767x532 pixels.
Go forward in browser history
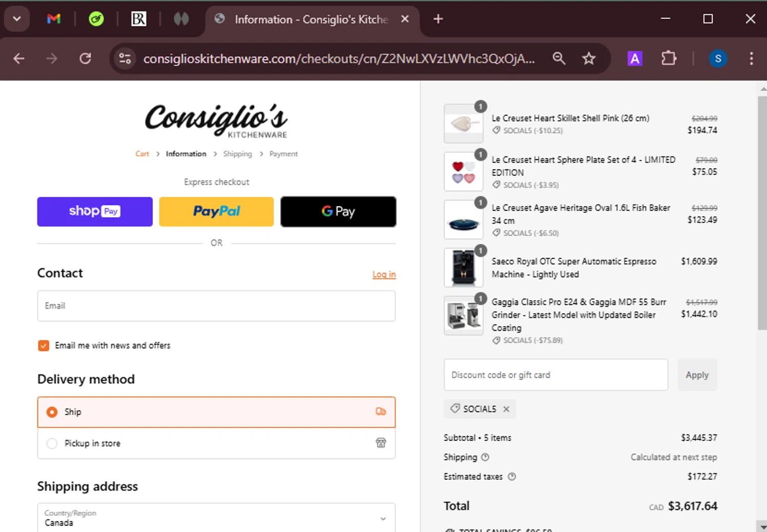coord(52,59)
